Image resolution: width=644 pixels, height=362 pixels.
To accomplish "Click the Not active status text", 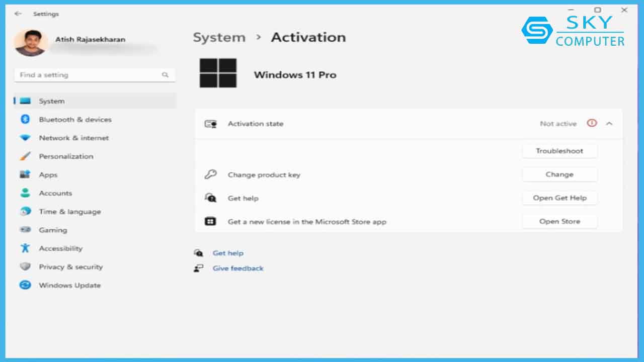I will 558,124.
